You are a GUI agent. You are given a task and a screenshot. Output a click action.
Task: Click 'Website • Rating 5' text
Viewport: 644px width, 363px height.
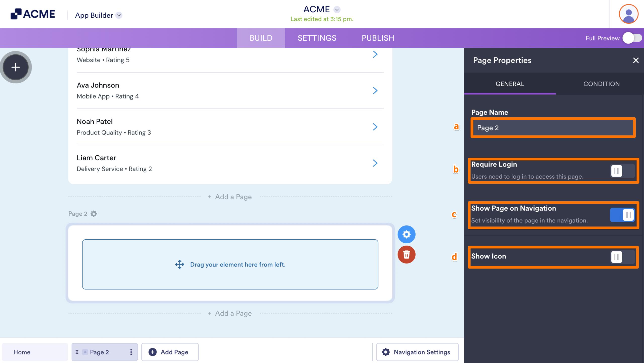[103, 60]
